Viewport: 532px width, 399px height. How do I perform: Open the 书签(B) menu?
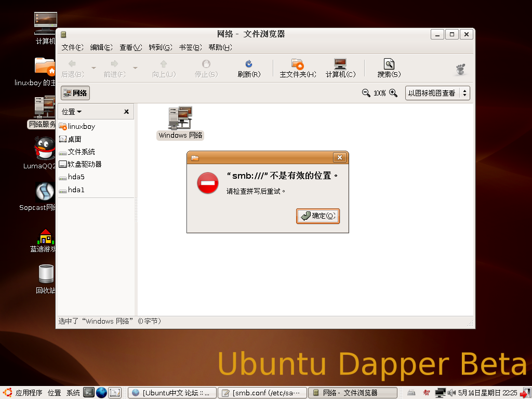(x=190, y=47)
